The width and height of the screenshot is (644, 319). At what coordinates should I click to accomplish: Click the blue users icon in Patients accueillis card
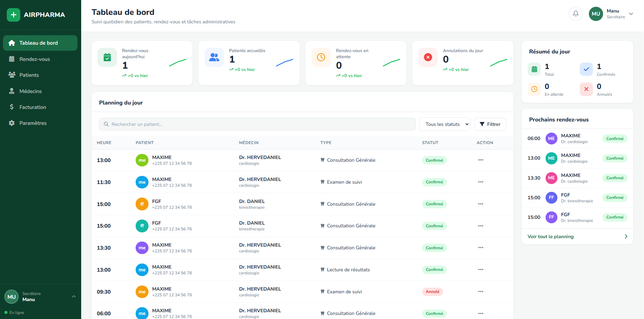[214, 57]
